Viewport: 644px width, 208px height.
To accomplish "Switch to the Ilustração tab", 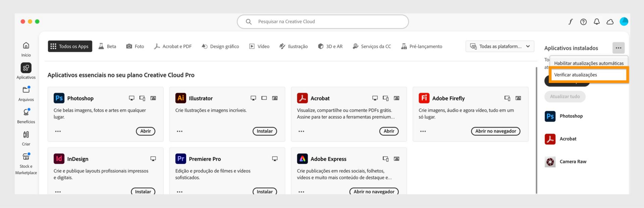I will point(293,46).
